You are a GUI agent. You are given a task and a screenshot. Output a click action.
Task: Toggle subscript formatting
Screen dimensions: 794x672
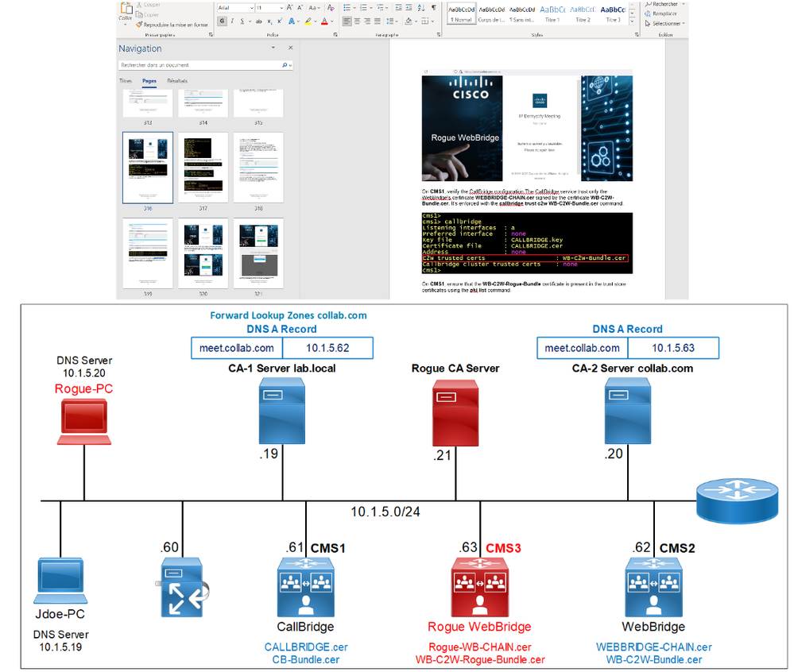click(x=270, y=21)
